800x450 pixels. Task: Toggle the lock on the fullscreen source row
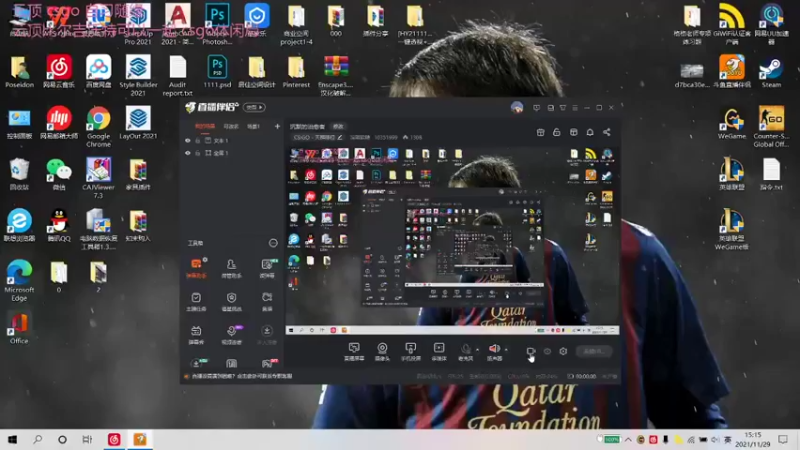click(x=197, y=153)
